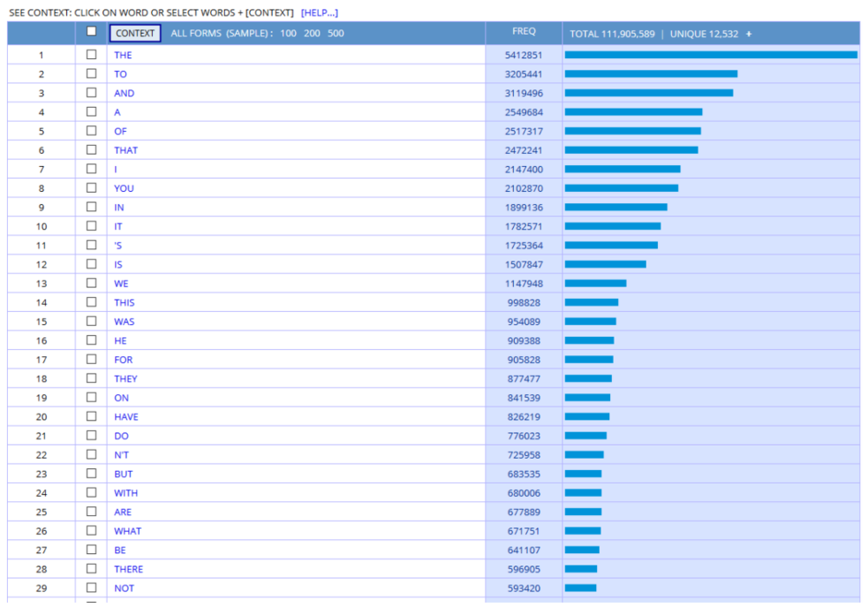This screenshot has width=868, height=608.
Task: Click the frequency bar for TO
Action: [650, 74]
